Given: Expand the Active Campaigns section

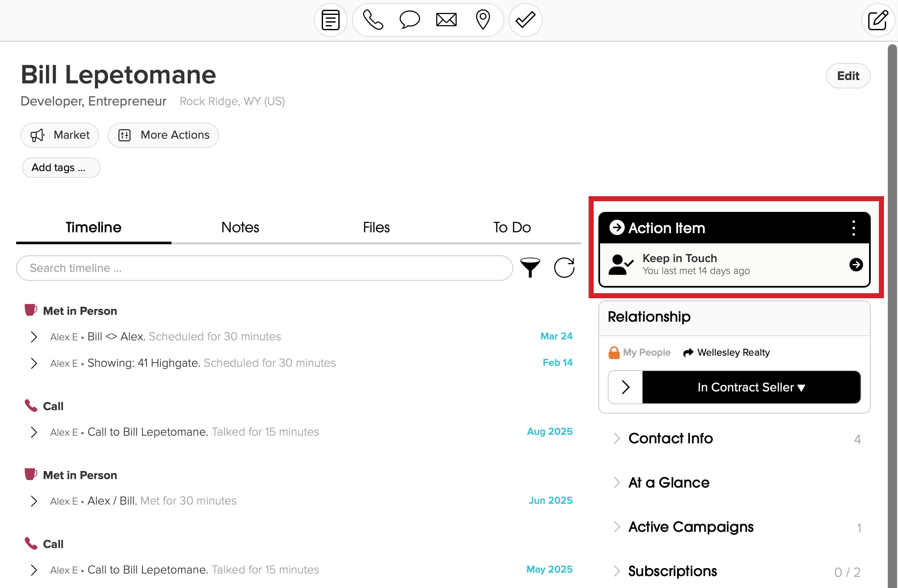Looking at the screenshot, I should coord(691,527).
